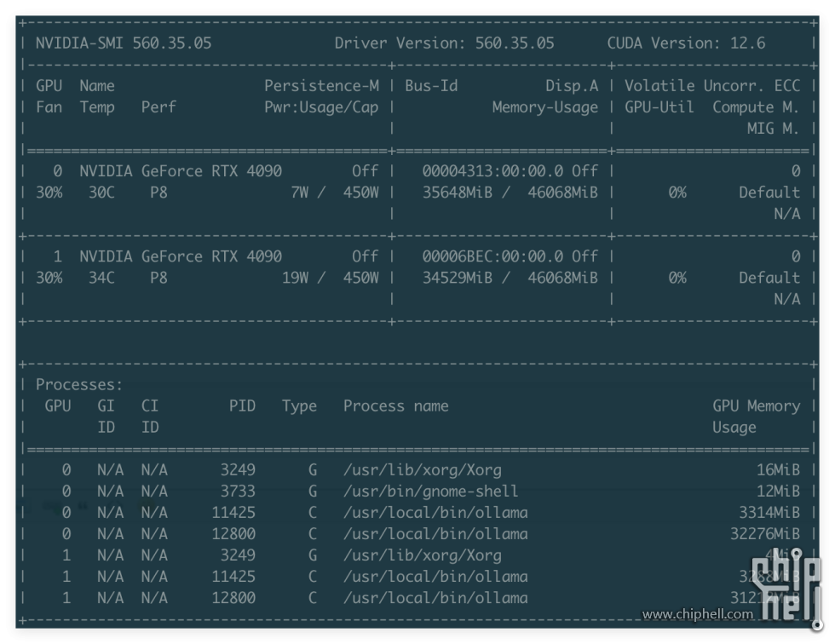Select GPU 1's NVIDIA GeForce RTX 4090 name
Image resolution: width=835 pixels, height=644 pixels.
181,256
